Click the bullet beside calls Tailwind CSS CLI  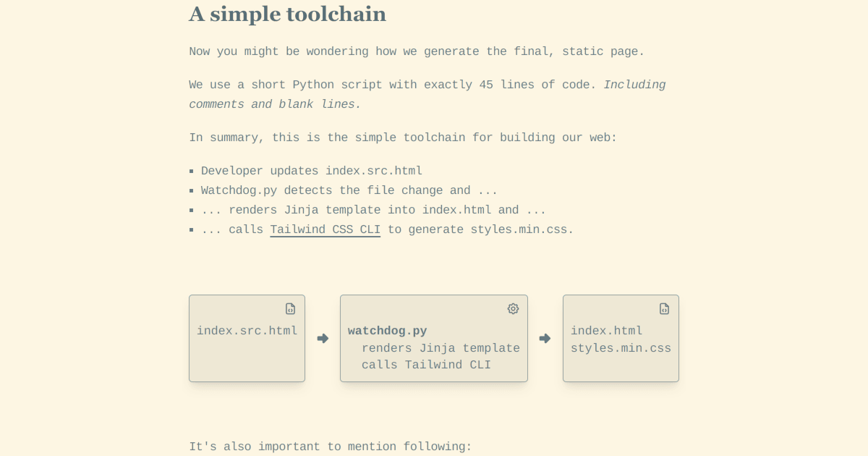point(192,229)
